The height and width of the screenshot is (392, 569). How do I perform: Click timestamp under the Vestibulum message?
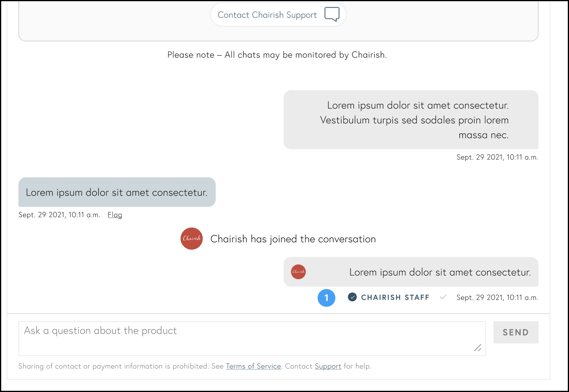point(497,157)
